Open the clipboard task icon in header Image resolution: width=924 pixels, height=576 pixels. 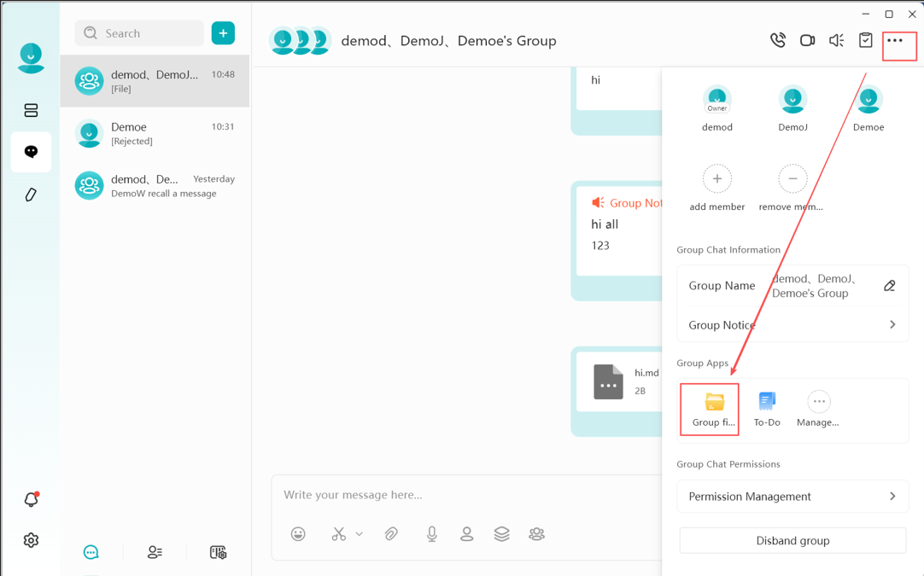pyautogui.click(x=865, y=40)
